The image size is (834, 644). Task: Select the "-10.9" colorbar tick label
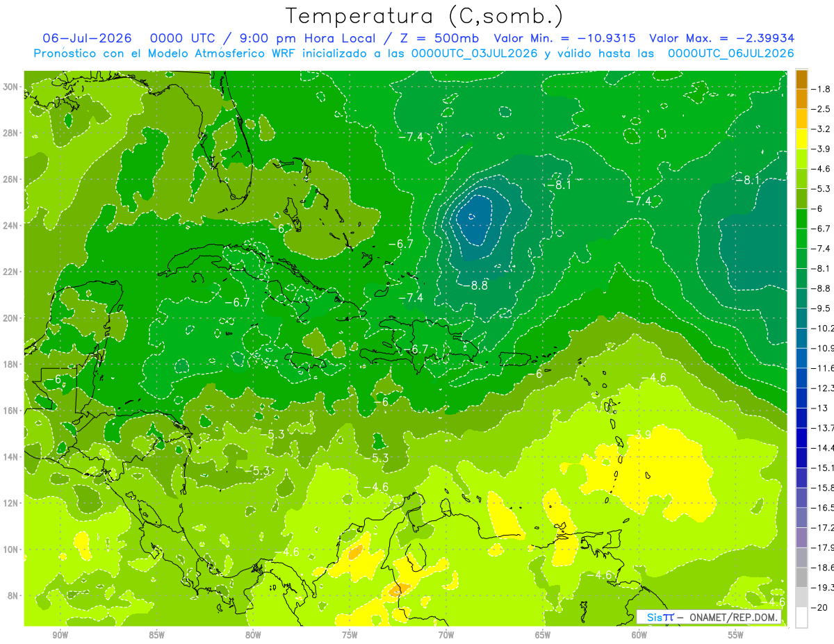(x=823, y=348)
